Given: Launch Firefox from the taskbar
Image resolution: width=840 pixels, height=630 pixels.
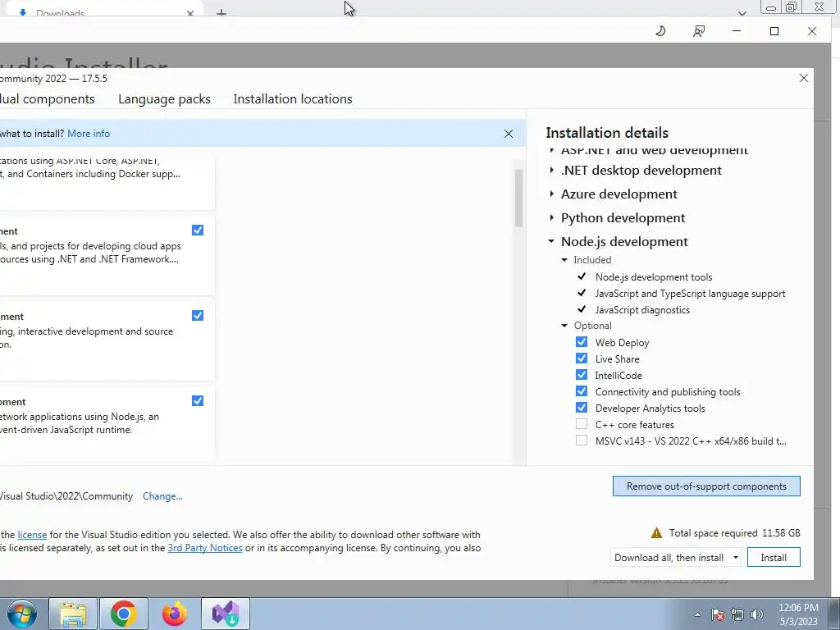Looking at the screenshot, I should click(175, 614).
